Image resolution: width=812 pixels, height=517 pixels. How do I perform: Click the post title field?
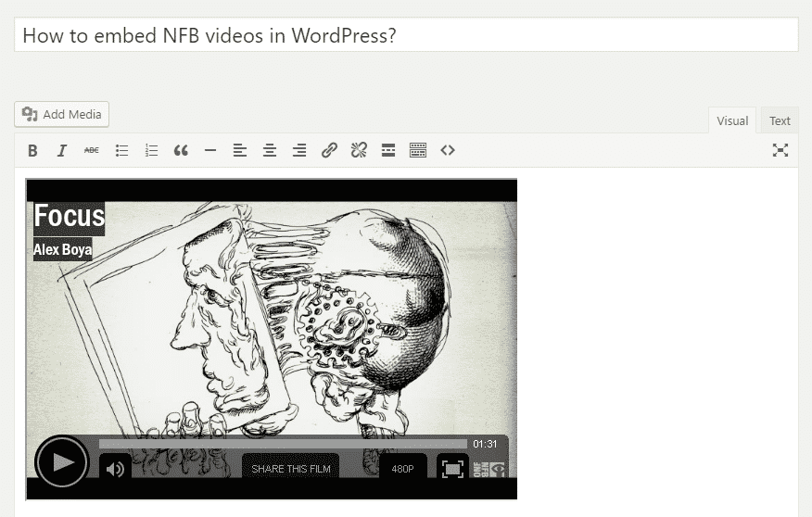tap(406, 35)
